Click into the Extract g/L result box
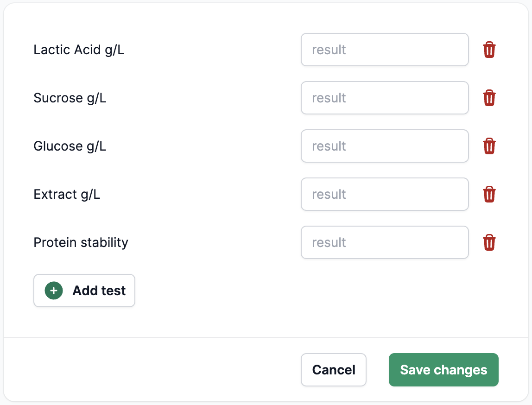 [385, 194]
